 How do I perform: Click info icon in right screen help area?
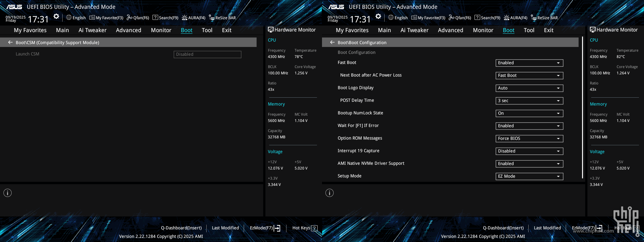click(x=330, y=193)
